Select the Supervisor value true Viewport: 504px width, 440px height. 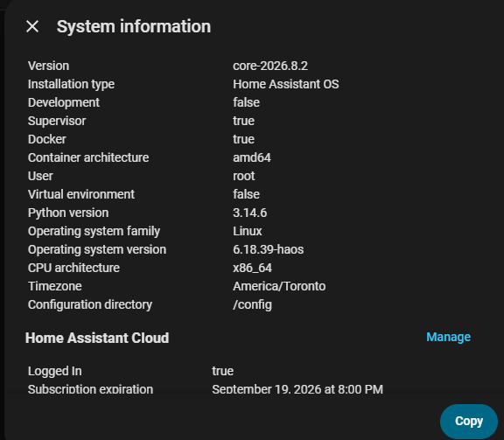point(243,121)
